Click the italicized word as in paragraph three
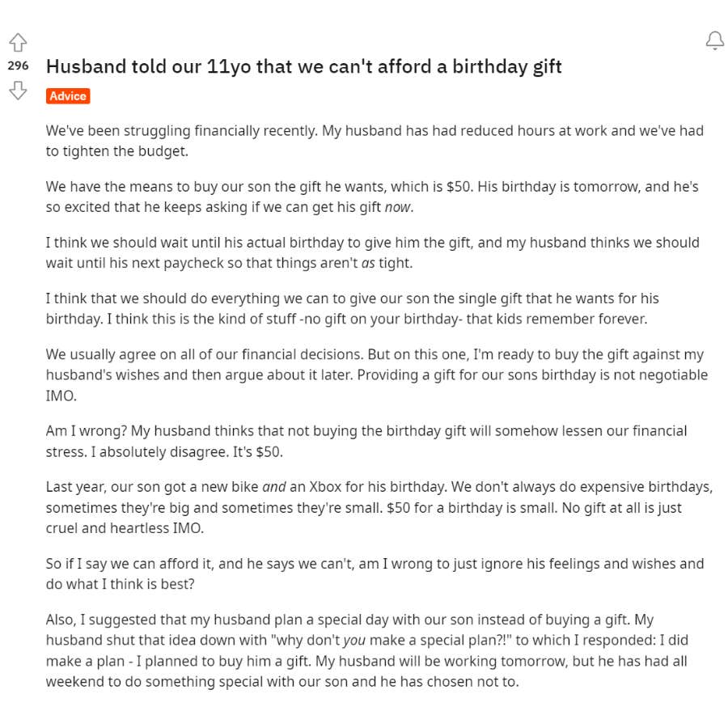Image resolution: width=728 pixels, height=728 pixels. (368, 263)
